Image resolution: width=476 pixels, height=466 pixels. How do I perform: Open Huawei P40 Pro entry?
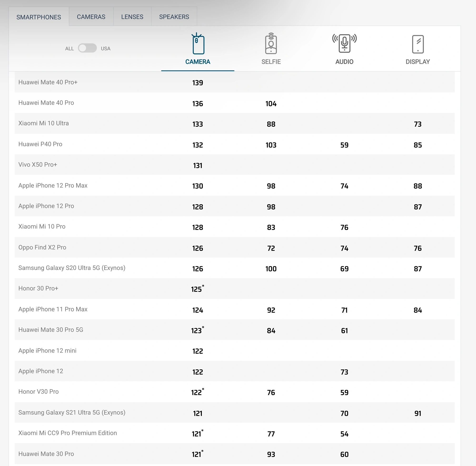pos(40,144)
